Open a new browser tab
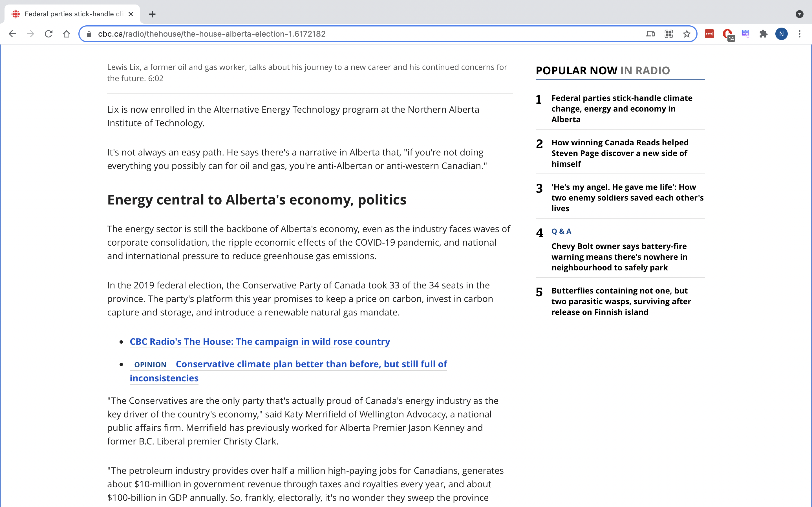This screenshot has width=812, height=507. 152,14
